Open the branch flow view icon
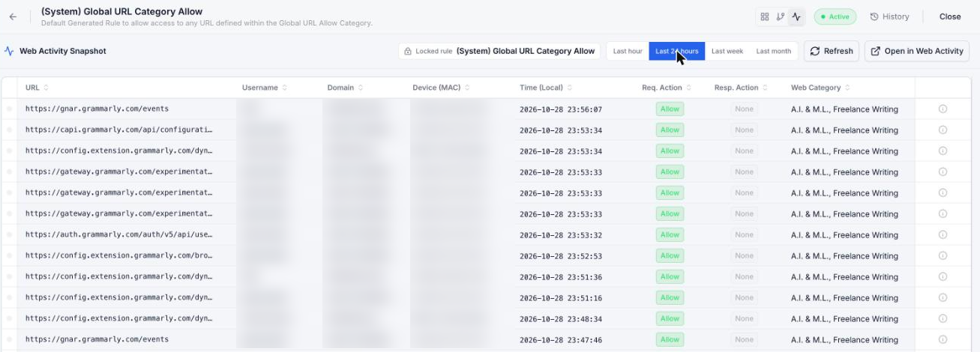This screenshot has height=352, width=980. pyautogui.click(x=781, y=16)
